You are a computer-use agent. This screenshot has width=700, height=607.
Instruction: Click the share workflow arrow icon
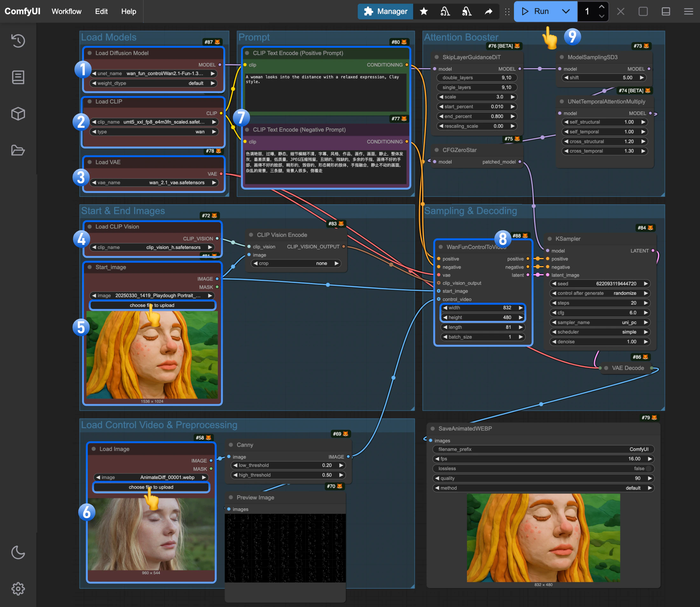[x=489, y=11]
